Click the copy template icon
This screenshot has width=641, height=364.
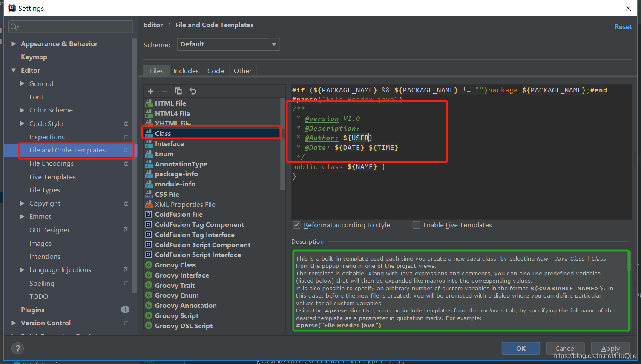click(178, 91)
